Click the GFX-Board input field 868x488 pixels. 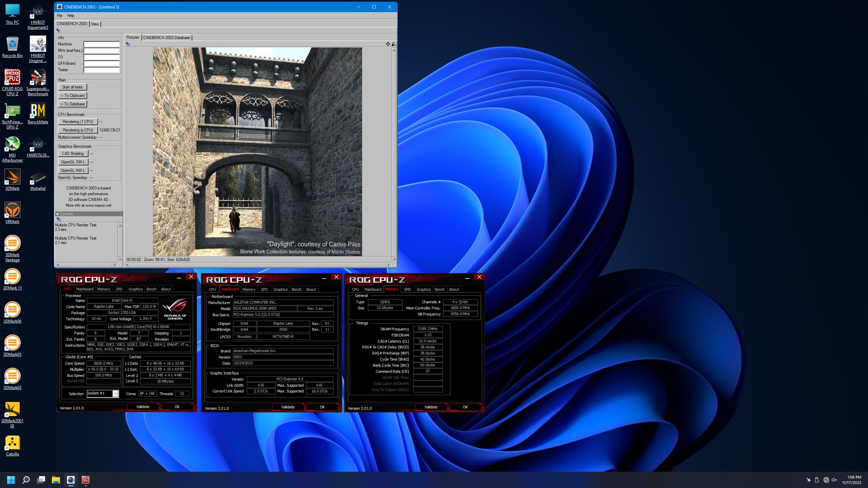[x=102, y=63]
